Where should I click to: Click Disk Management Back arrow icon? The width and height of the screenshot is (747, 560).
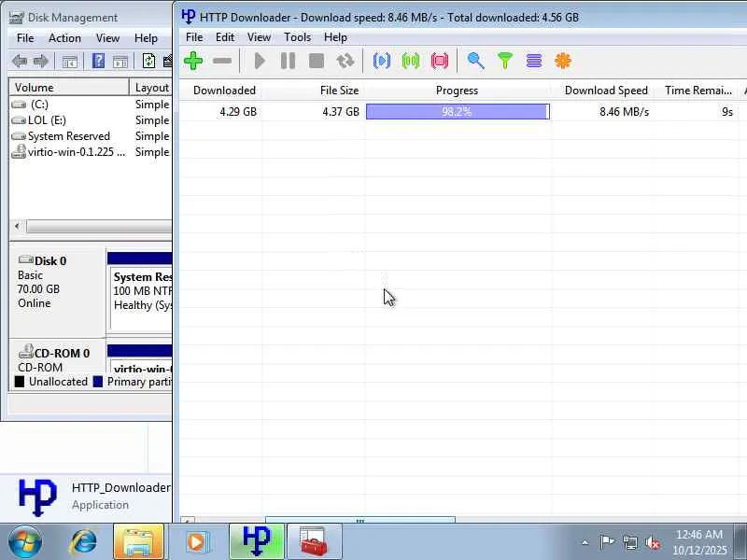pyautogui.click(x=20, y=61)
